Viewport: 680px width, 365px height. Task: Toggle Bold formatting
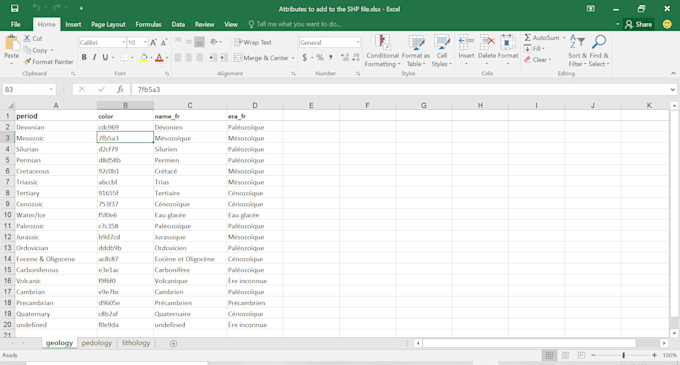(84, 57)
